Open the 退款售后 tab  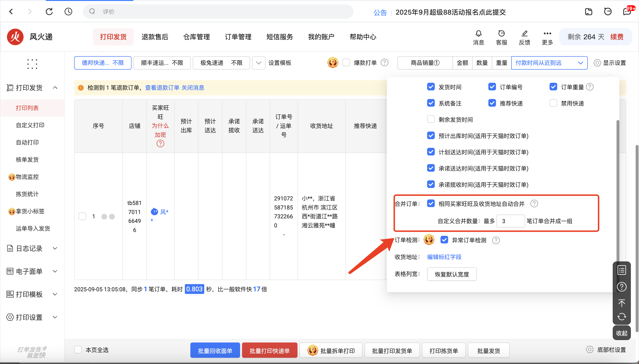[x=155, y=37]
